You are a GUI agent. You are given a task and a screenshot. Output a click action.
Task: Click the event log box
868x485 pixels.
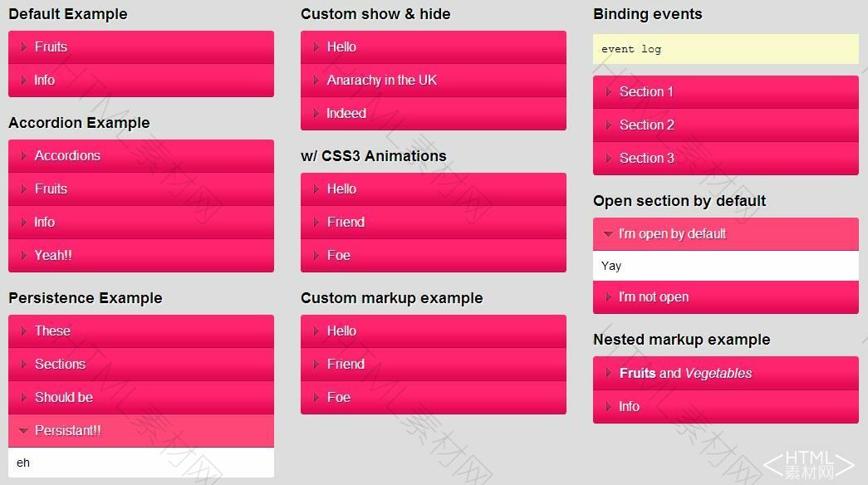(x=725, y=49)
